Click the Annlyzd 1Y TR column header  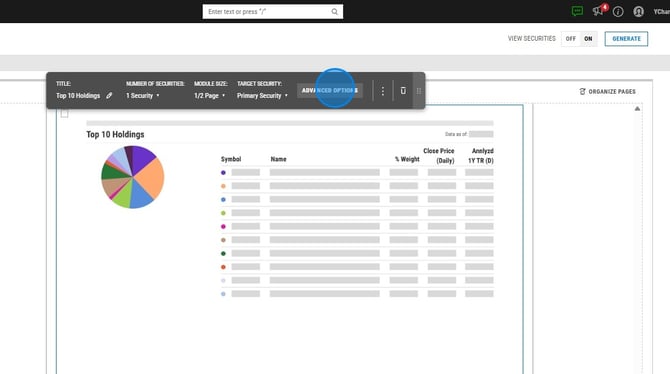(481, 156)
